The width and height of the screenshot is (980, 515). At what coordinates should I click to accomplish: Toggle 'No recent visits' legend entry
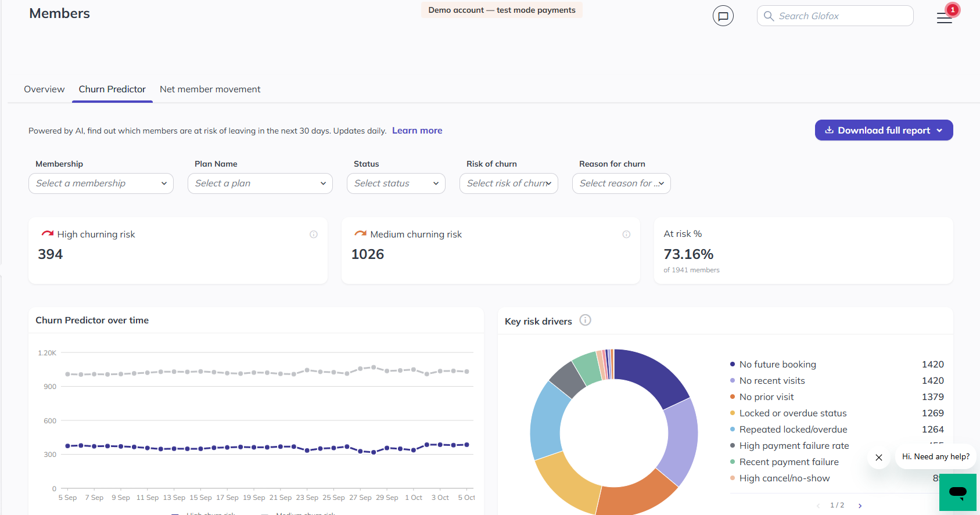tap(767, 381)
